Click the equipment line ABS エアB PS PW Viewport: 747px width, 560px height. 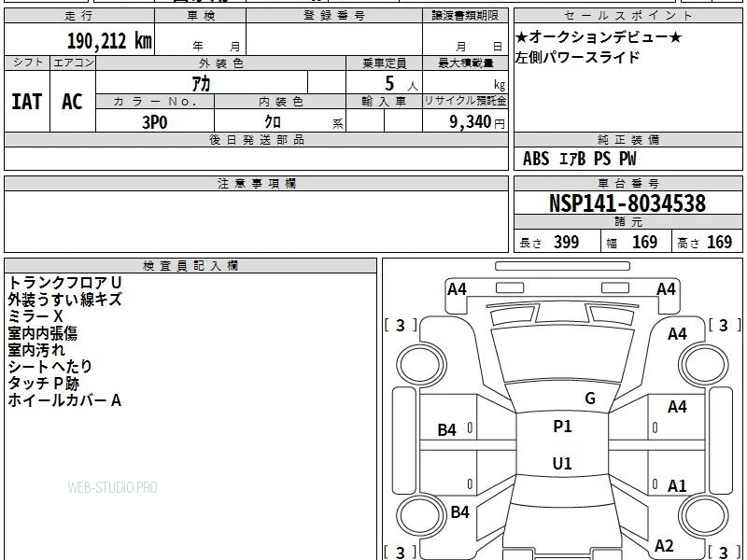[x=579, y=159]
